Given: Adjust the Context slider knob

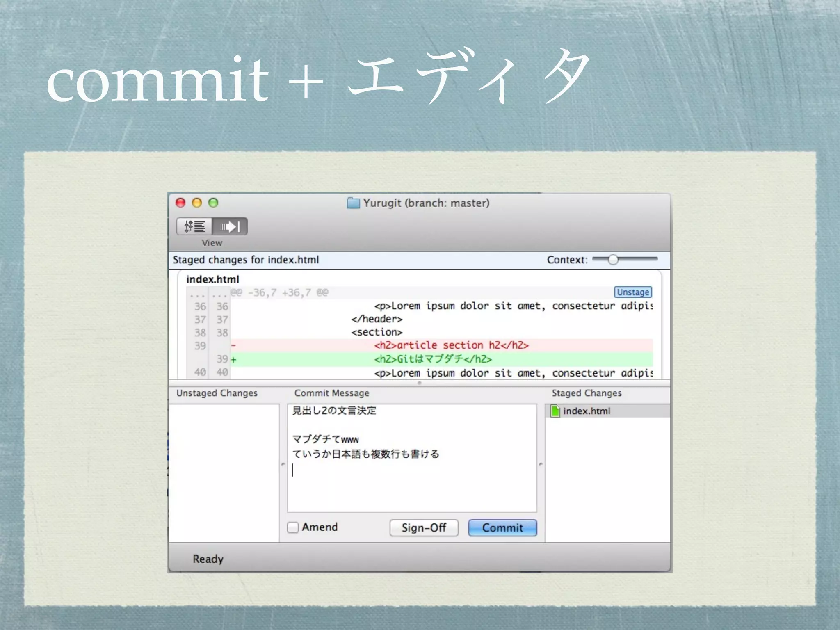Looking at the screenshot, I should 613,260.
